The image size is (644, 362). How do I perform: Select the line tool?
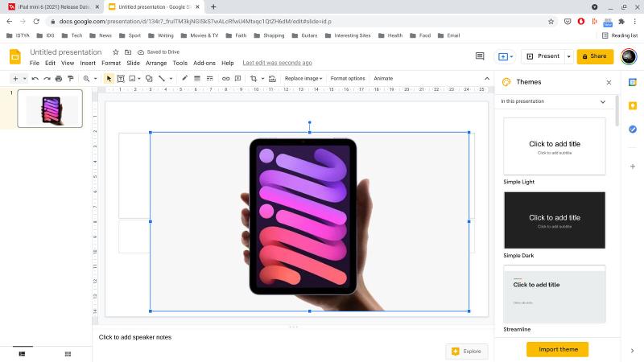click(x=162, y=78)
